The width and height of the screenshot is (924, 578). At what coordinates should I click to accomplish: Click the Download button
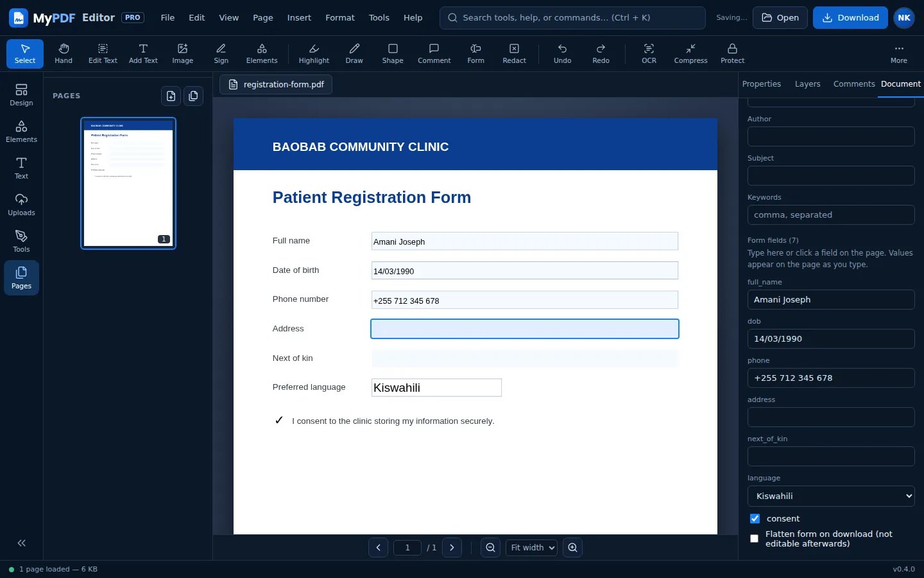[850, 18]
